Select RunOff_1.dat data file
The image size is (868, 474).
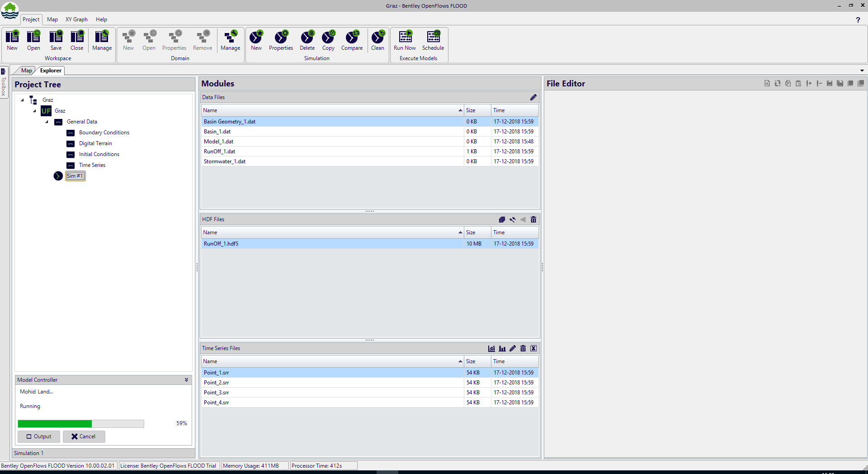370,152
